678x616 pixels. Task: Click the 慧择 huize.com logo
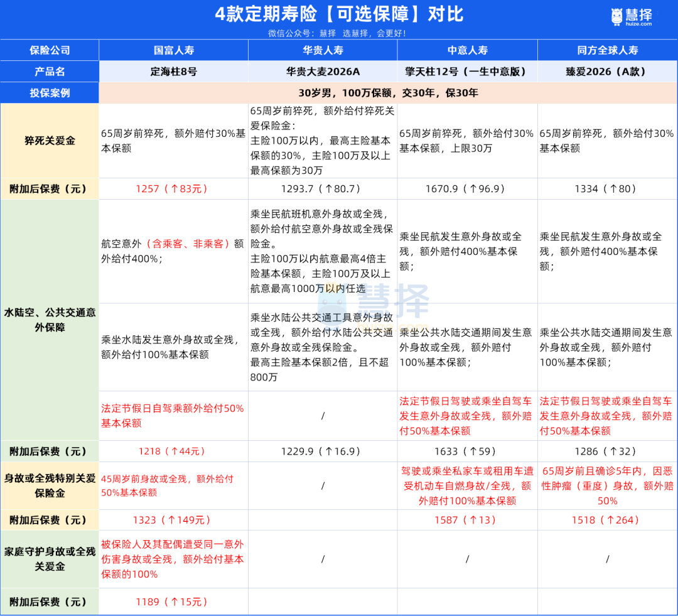(632, 18)
